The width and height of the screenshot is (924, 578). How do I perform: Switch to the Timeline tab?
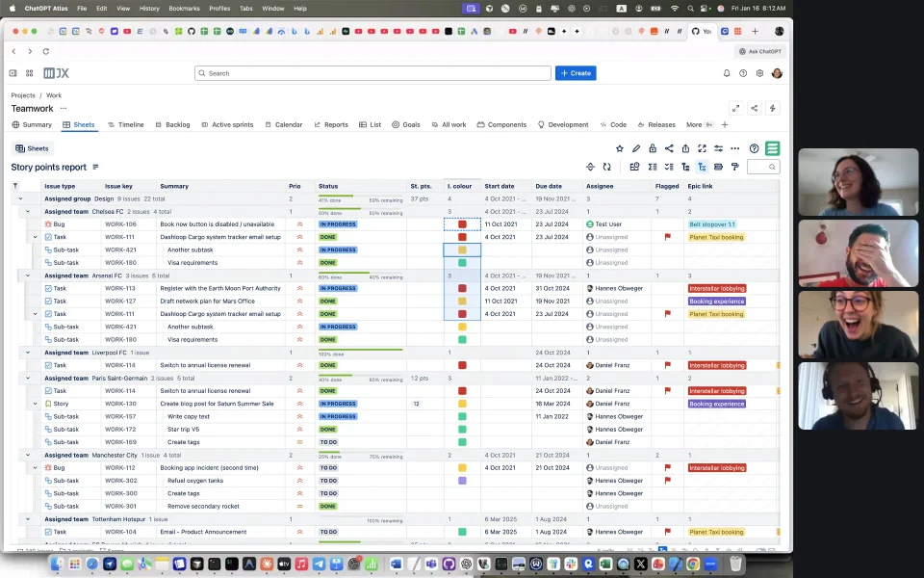click(x=125, y=125)
